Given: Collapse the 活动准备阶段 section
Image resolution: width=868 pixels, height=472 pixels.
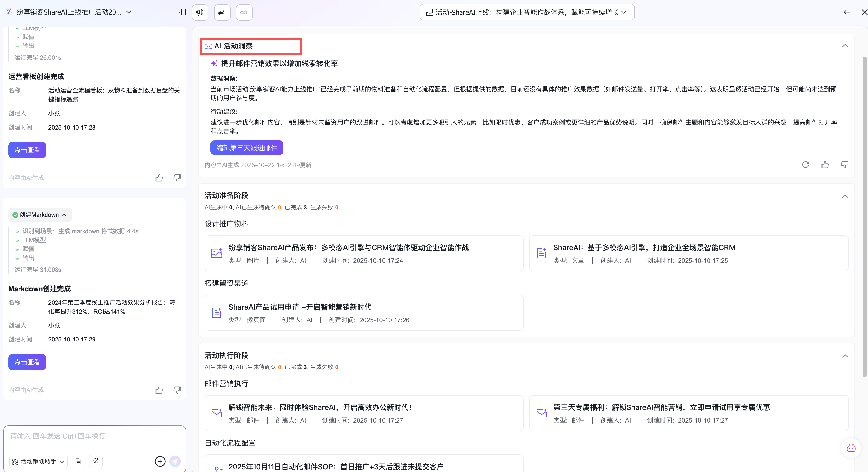Looking at the screenshot, I should [845, 196].
